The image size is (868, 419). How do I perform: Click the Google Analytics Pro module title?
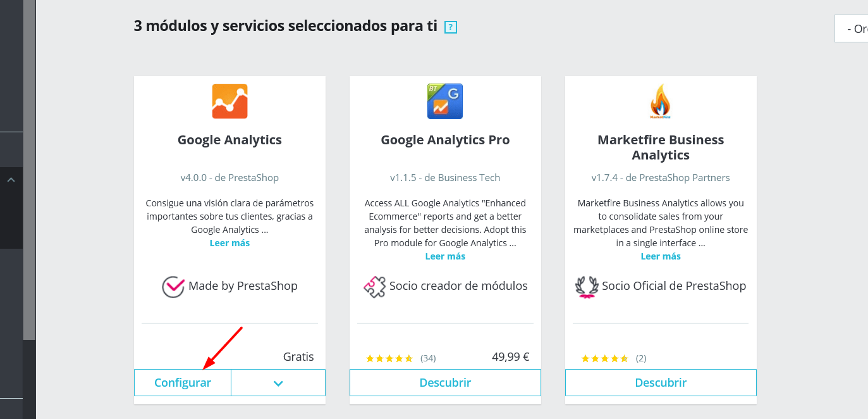445,140
